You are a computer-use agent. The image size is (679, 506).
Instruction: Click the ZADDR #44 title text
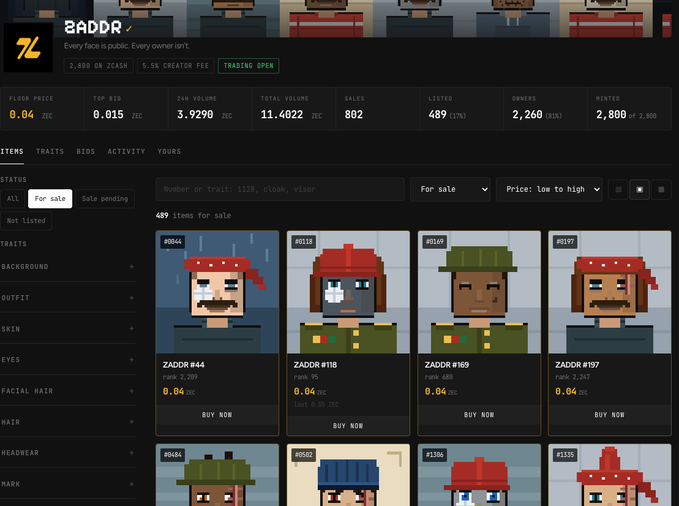(184, 365)
